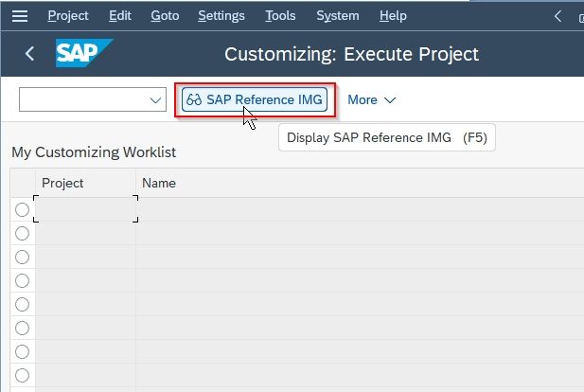
Task: Open the Tools menu
Action: tap(280, 16)
